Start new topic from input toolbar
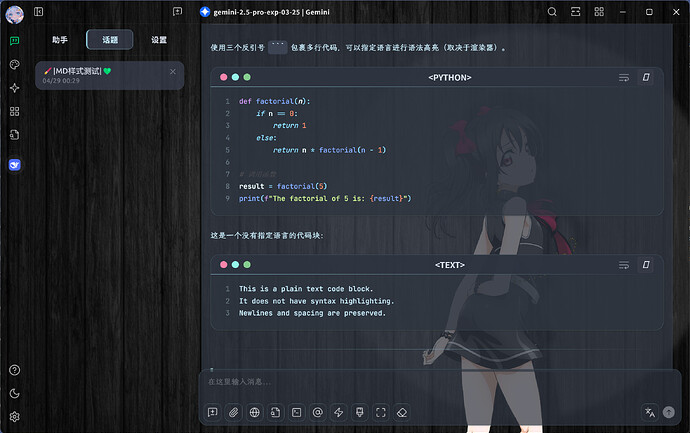Image resolution: width=690 pixels, height=433 pixels. coord(213,412)
